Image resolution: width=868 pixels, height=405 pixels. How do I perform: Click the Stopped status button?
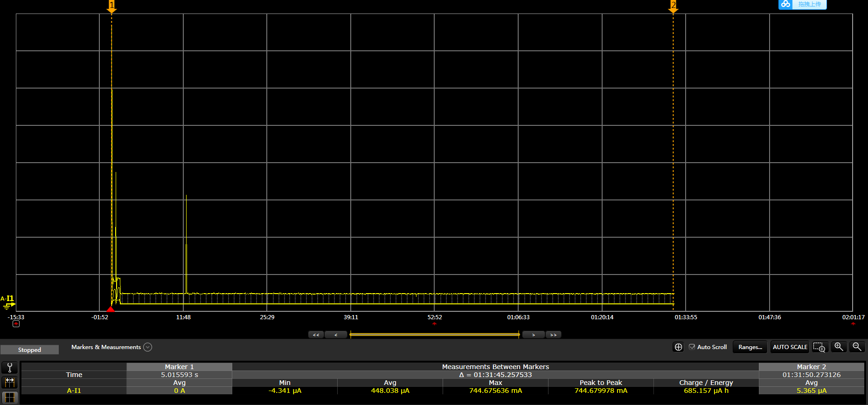[x=29, y=350]
